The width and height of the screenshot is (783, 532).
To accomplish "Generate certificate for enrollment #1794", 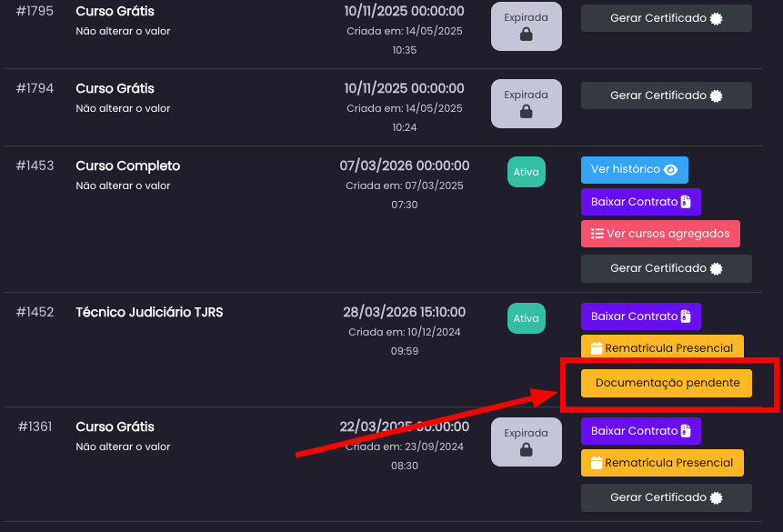I will (667, 95).
